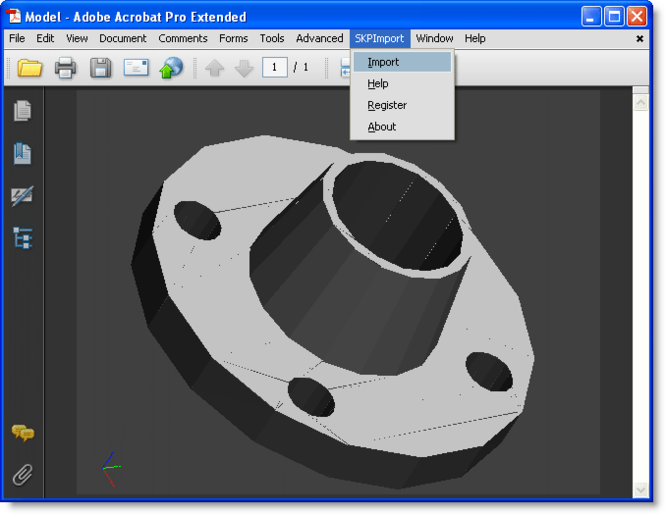Image resolution: width=665 pixels, height=514 pixels.
Task: Open the View menu
Action: coord(77,39)
